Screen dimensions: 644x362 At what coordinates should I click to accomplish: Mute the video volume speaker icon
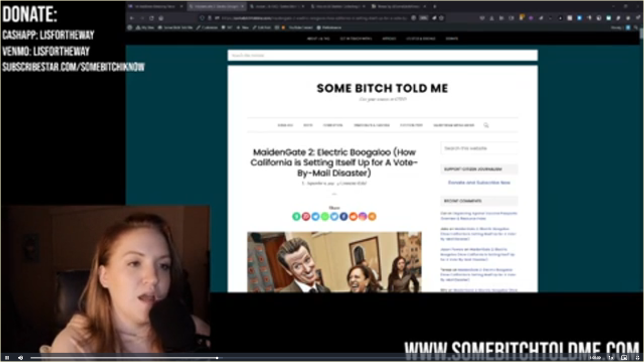[x=21, y=358]
